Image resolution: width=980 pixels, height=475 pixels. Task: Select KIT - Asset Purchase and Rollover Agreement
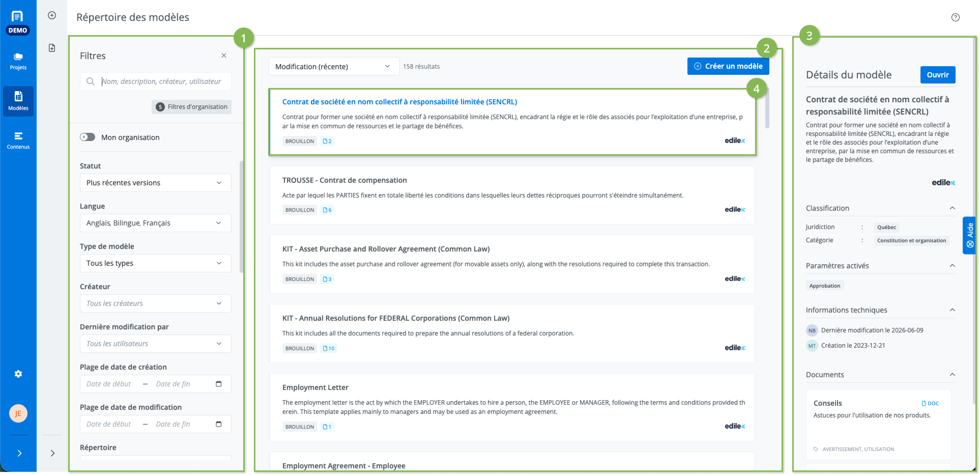(x=512, y=264)
